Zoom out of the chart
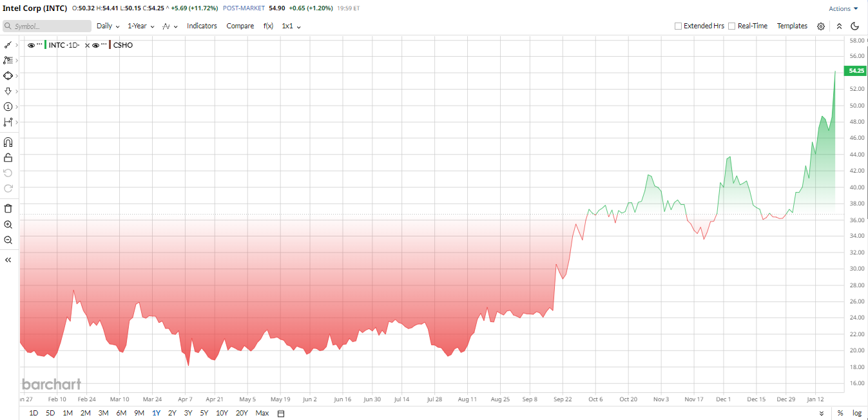Viewport: 868px width, 420px height. [x=8, y=240]
